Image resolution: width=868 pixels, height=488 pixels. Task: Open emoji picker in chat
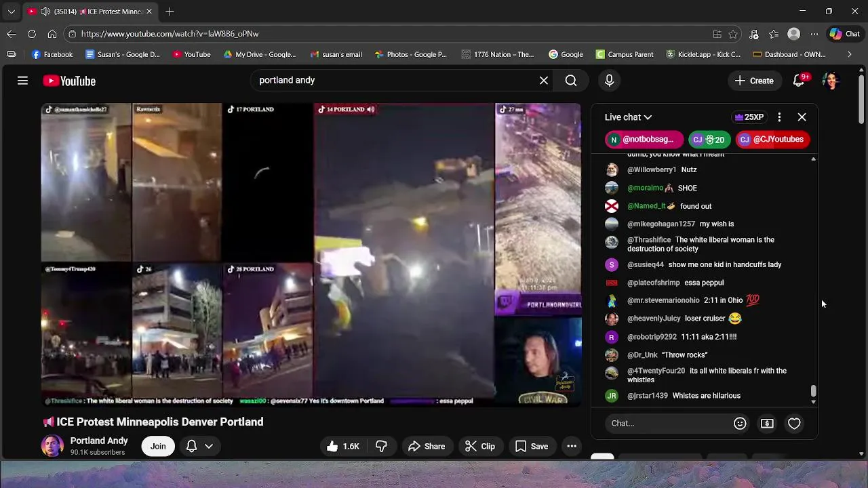[x=740, y=424]
